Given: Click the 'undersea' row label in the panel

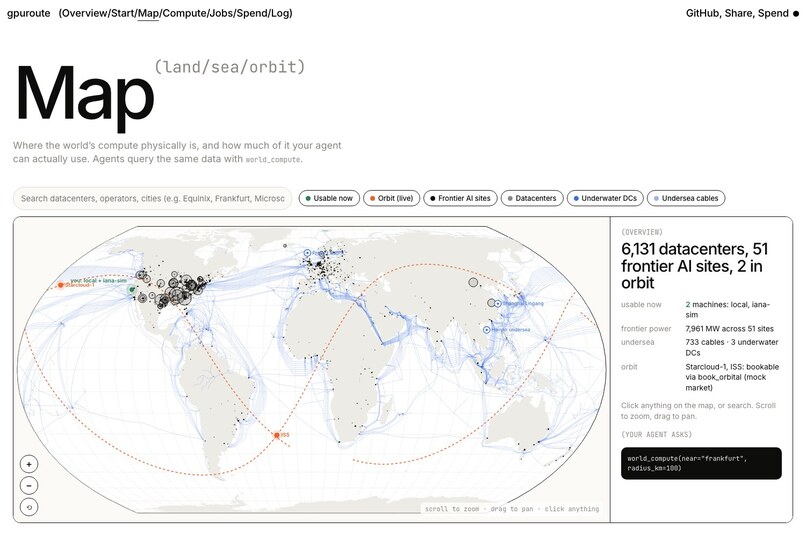Looking at the screenshot, I should pos(637,342).
